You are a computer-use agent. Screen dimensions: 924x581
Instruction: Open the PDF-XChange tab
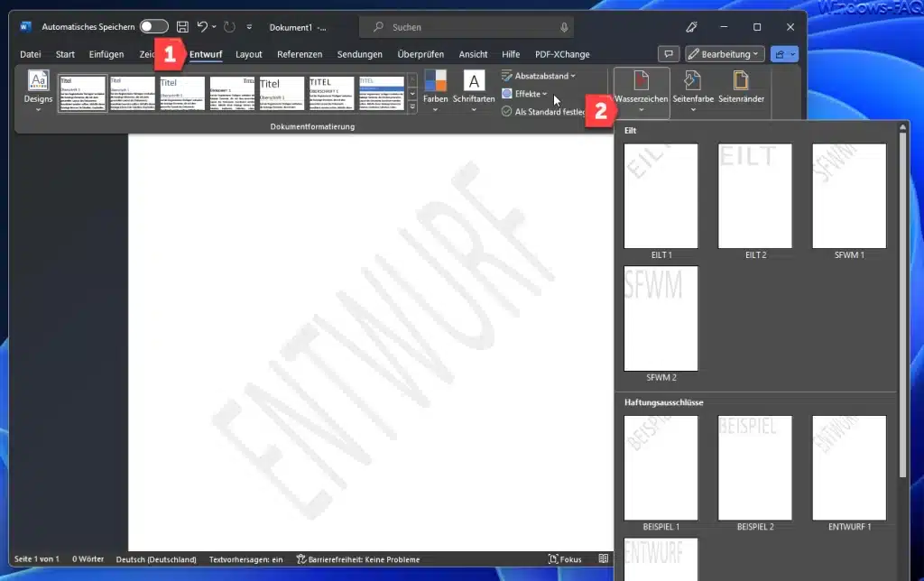562,54
